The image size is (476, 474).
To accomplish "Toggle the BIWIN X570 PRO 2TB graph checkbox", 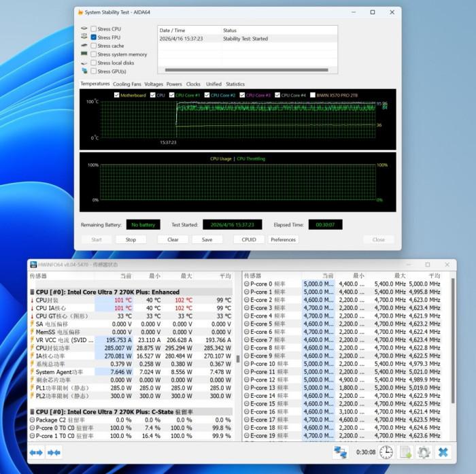I will coord(313,95).
